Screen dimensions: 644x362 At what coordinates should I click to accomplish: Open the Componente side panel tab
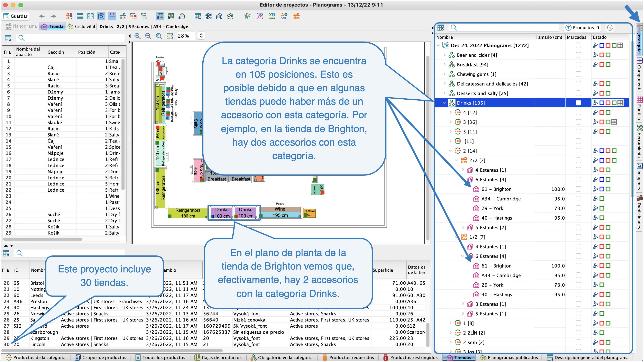pyautogui.click(x=640, y=75)
